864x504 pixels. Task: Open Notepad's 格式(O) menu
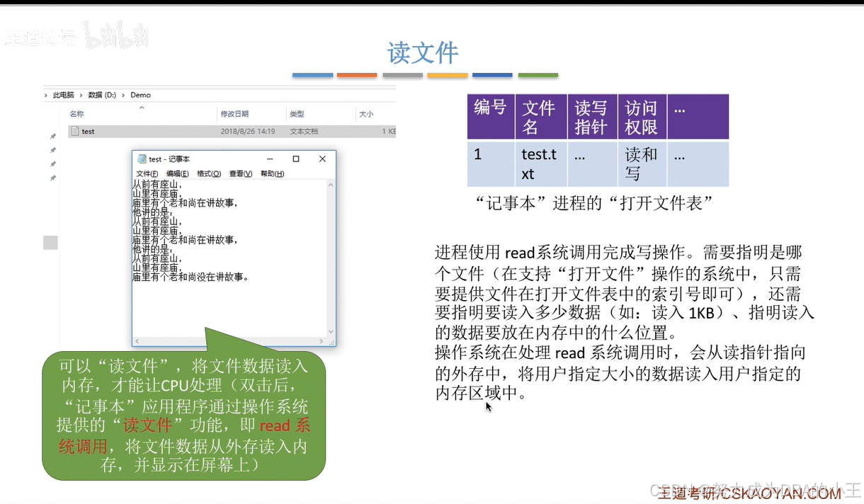209,173
